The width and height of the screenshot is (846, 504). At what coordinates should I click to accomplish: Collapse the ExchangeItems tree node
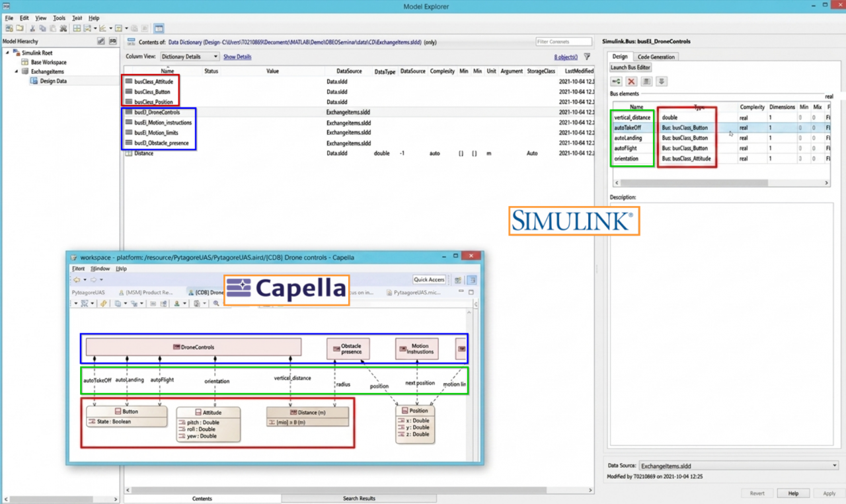pyautogui.click(x=17, y=71)
